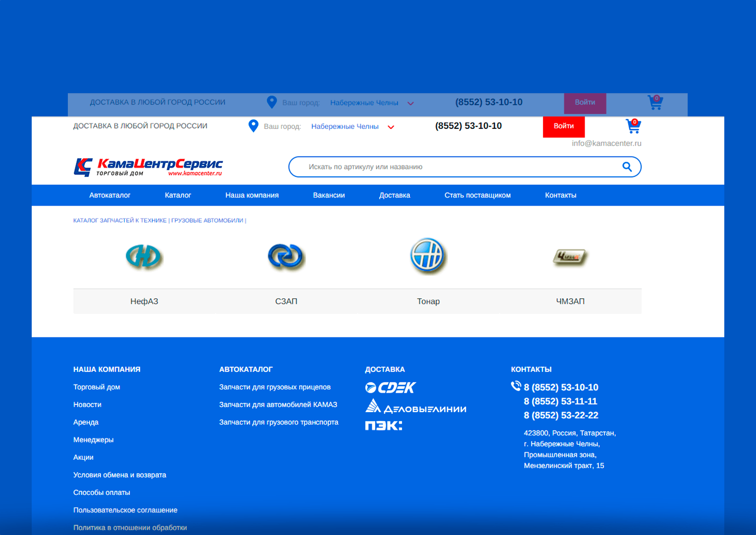Open the Акции footer link

pos(83,457)
